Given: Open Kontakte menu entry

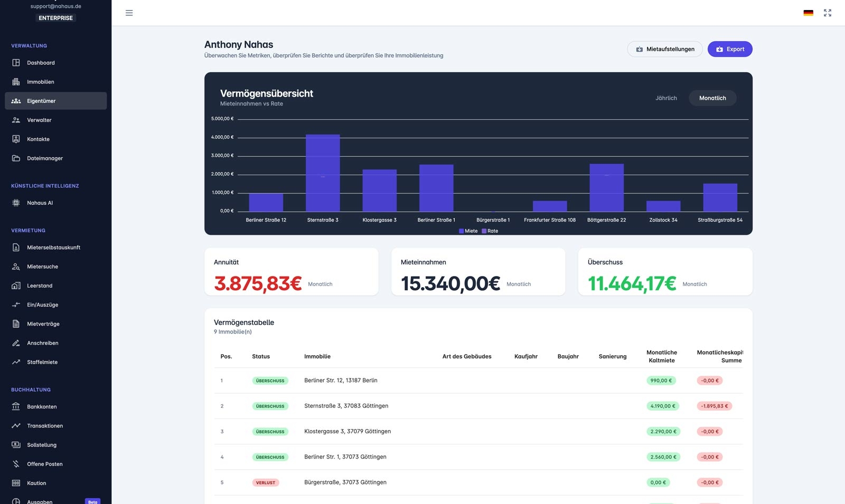Looking at the screenshot, I should pyautogui.click(x=55, y=139).
